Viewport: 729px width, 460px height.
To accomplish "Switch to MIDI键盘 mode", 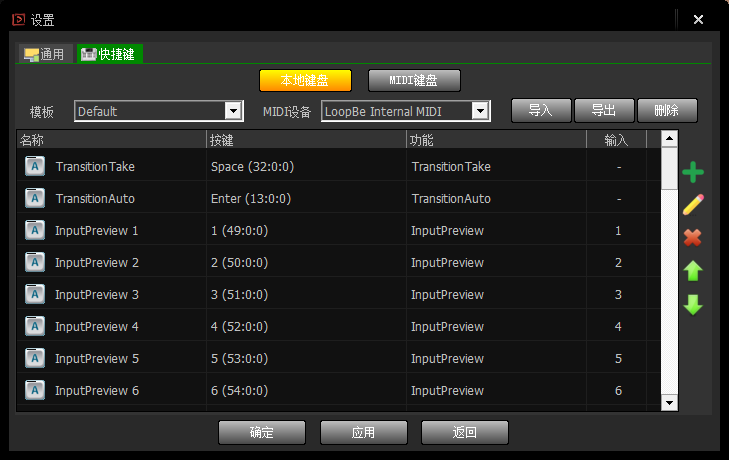I will [414, 81].
